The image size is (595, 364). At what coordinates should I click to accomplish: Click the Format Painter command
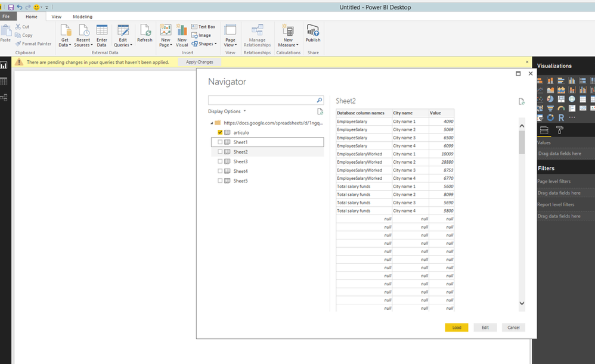33,44
